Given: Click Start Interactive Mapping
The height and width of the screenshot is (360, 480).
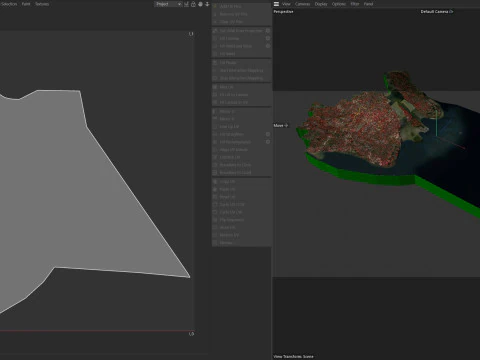Looking at the screenshot, I should (242, 70).
